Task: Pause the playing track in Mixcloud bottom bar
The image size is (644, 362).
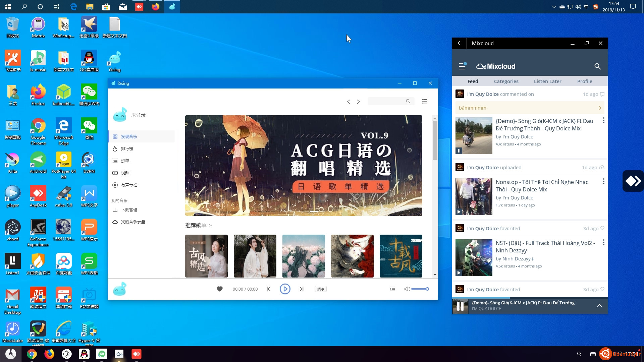Action: 460,306
